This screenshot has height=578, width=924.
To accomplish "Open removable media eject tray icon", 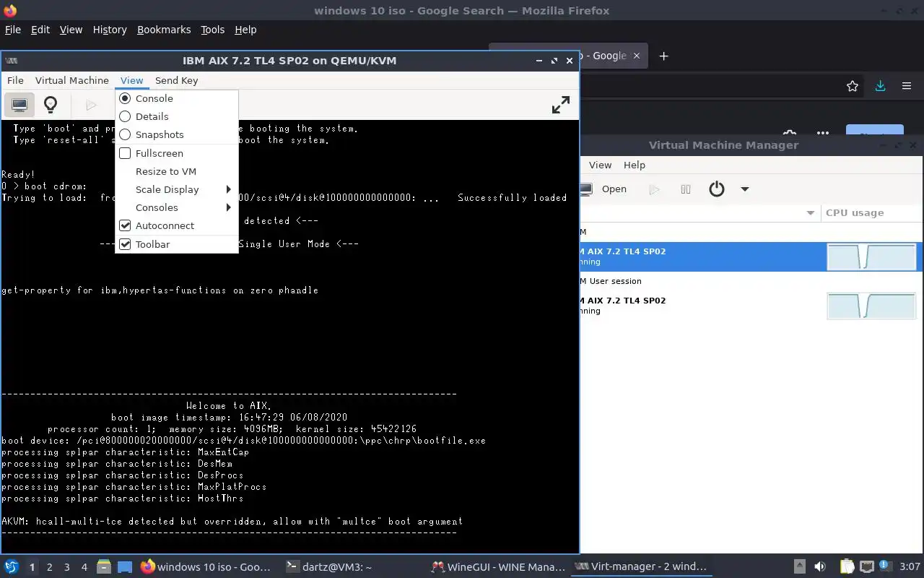I will pyautogui.click(x=800, y=566).
